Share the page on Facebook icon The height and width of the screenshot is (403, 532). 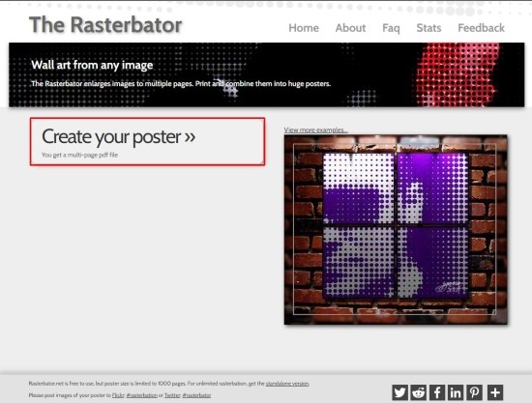(437, 392)
